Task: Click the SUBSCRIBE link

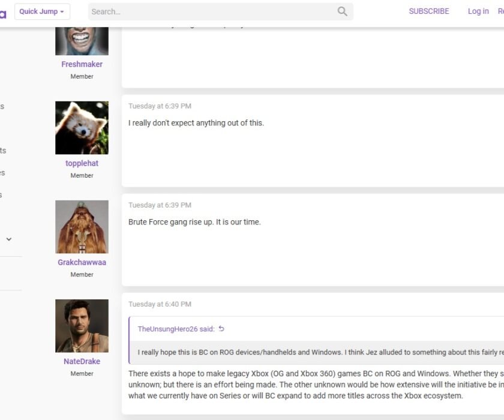Action: (x=429, y=11)
